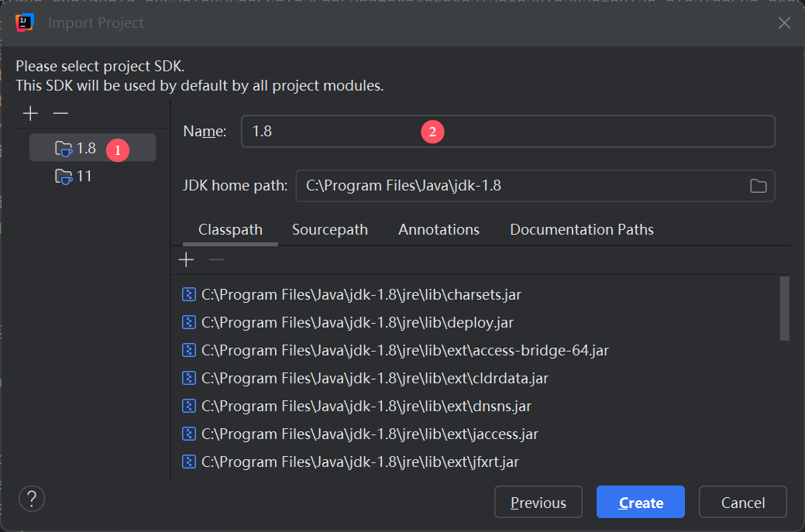Select the access-bridge-64.jar classpath entry

pyautogui.click(x=404, y=351)
